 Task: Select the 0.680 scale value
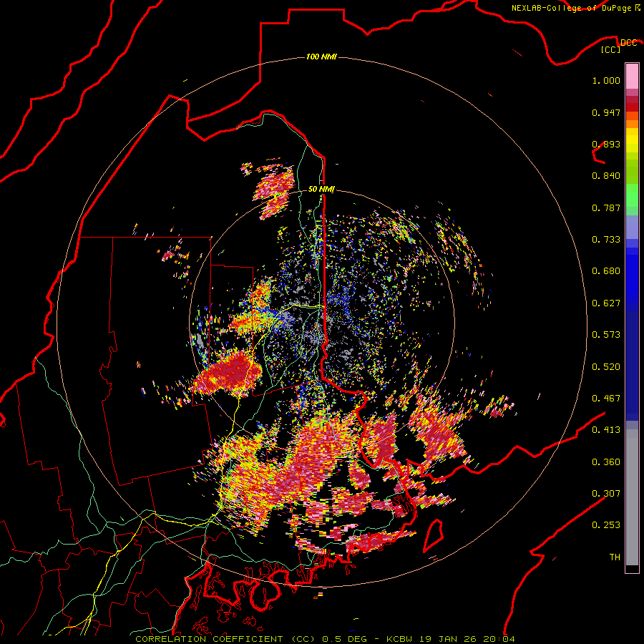(606, 271)
